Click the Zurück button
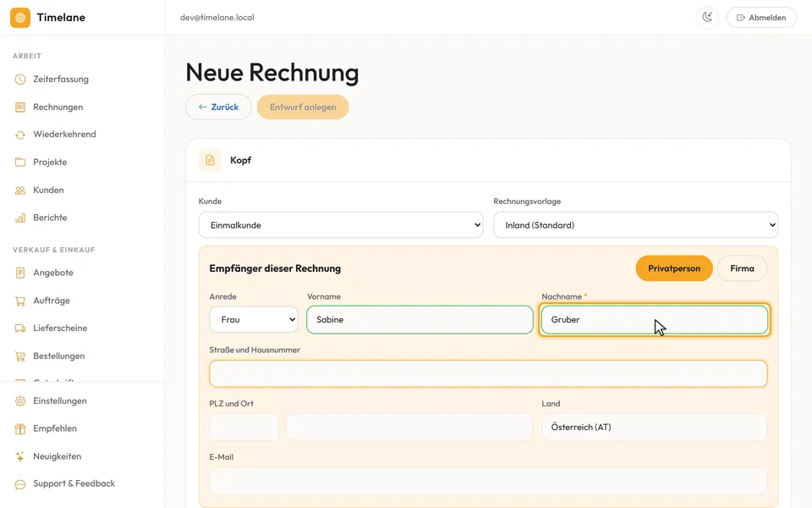This screenshot has height=508, width=812. [x=218, y=108]
